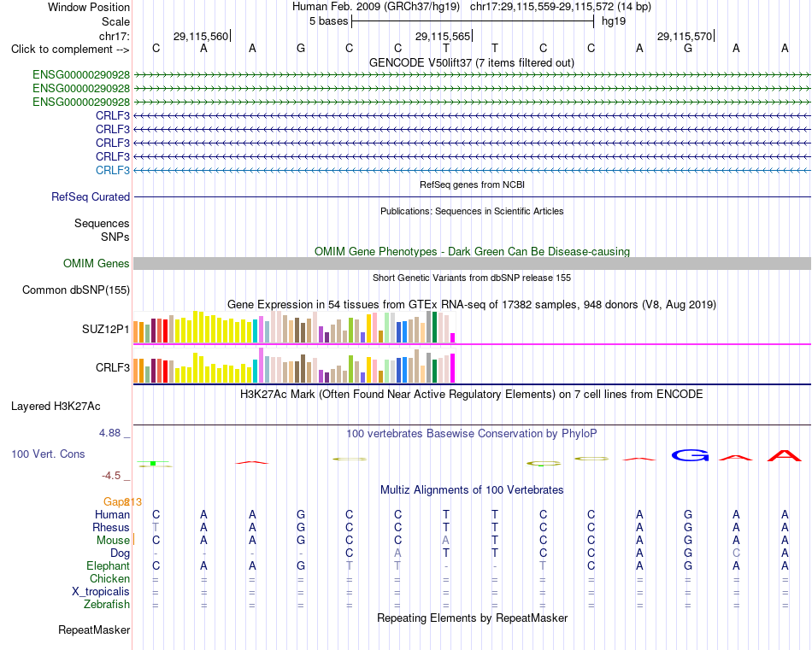Open the H3K27Ac Mark track title
The image size is (812, 650).
[x=472, y=395]
